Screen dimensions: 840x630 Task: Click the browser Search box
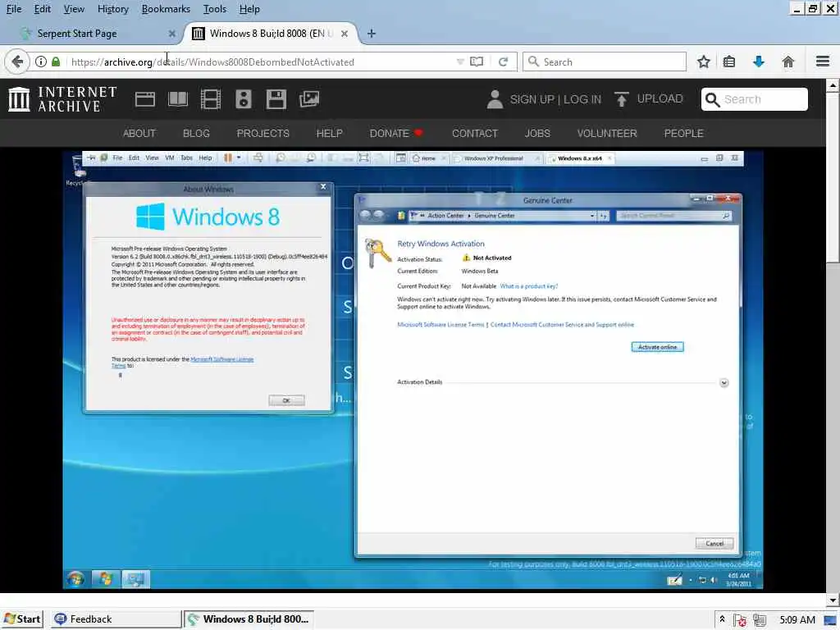coord(605,62)
